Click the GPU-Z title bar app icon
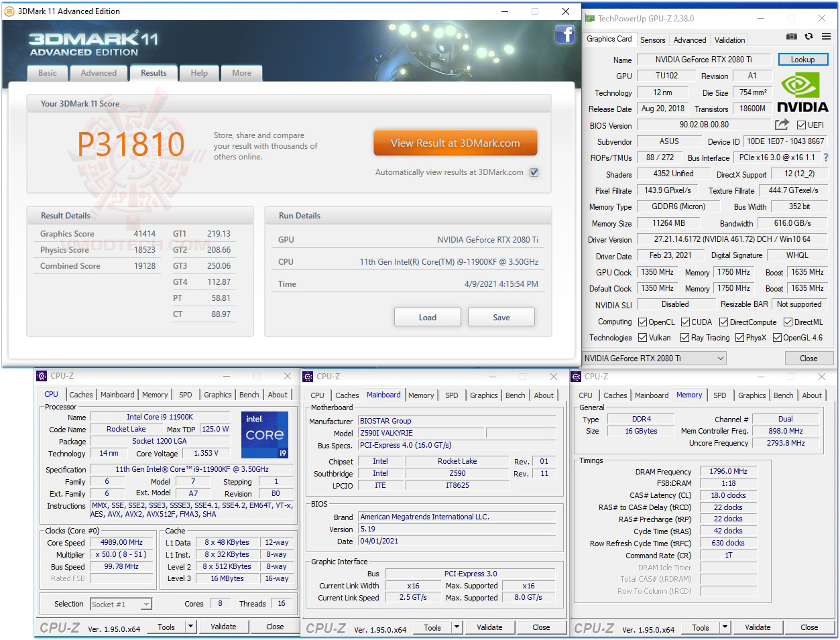The height and width of the screenshot is (640, 840). click(589, 19)
